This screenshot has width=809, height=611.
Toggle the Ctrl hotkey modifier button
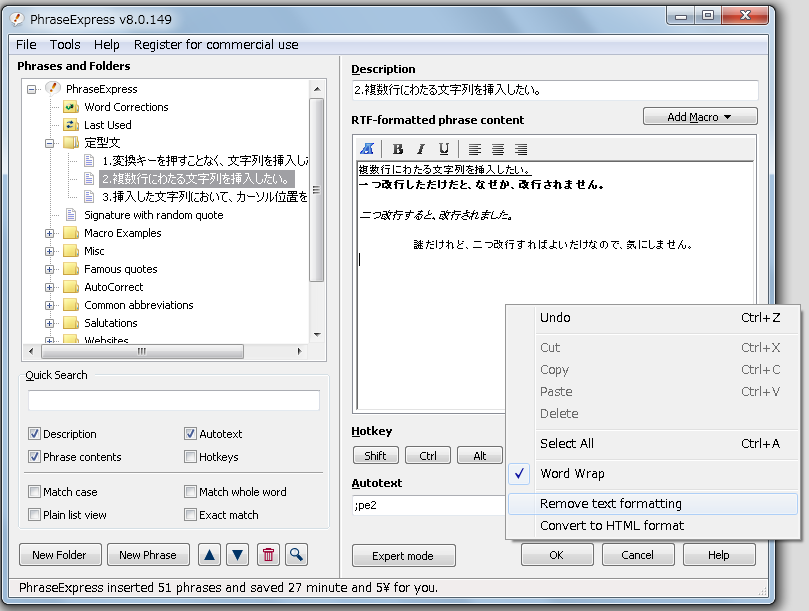pyautogui.click(x=428, y=456)
